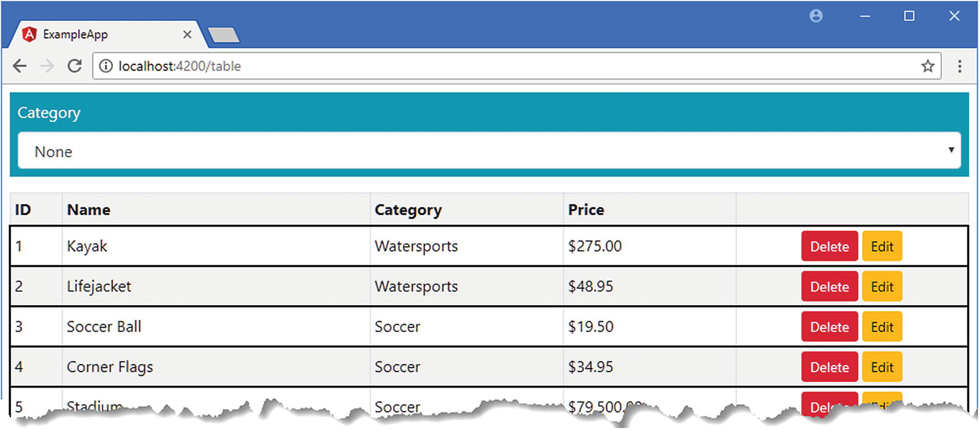Edit the Corner Flags product
The image size is (980, 430).
882,368
